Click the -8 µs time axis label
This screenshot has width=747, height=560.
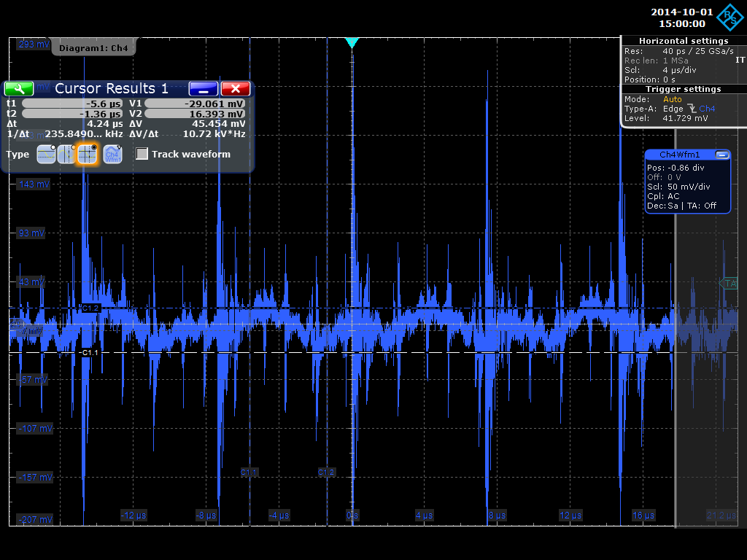pyautogui.click(x=206, y=516)
